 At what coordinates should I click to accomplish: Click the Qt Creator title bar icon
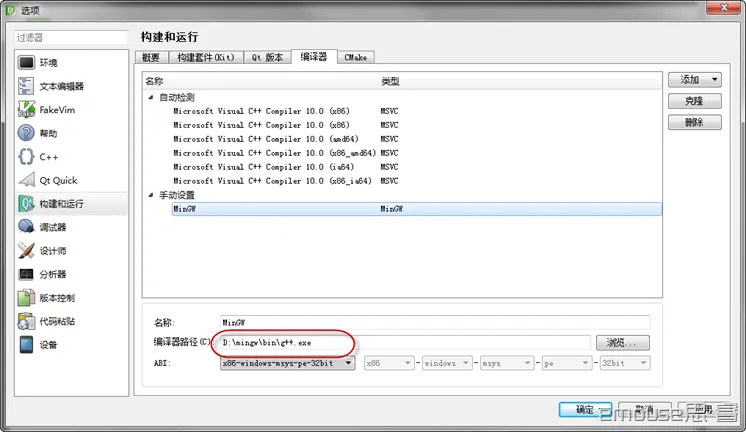[10, 10]
